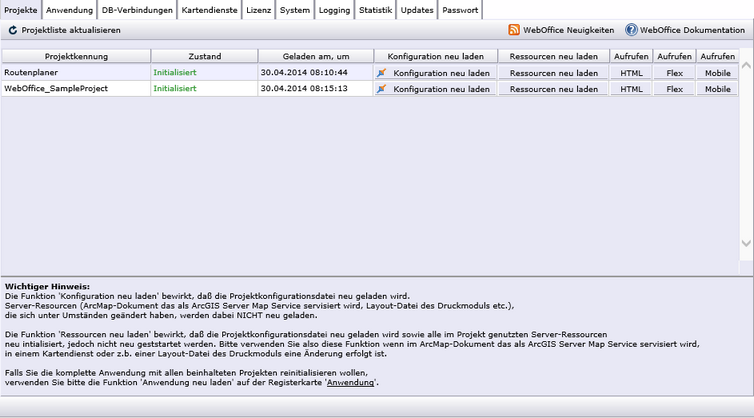This screenshot has width=754, height=418.
Task: Open the DB-Verbindungen tab
Action: pyautogui.click(x=137, y=10)
